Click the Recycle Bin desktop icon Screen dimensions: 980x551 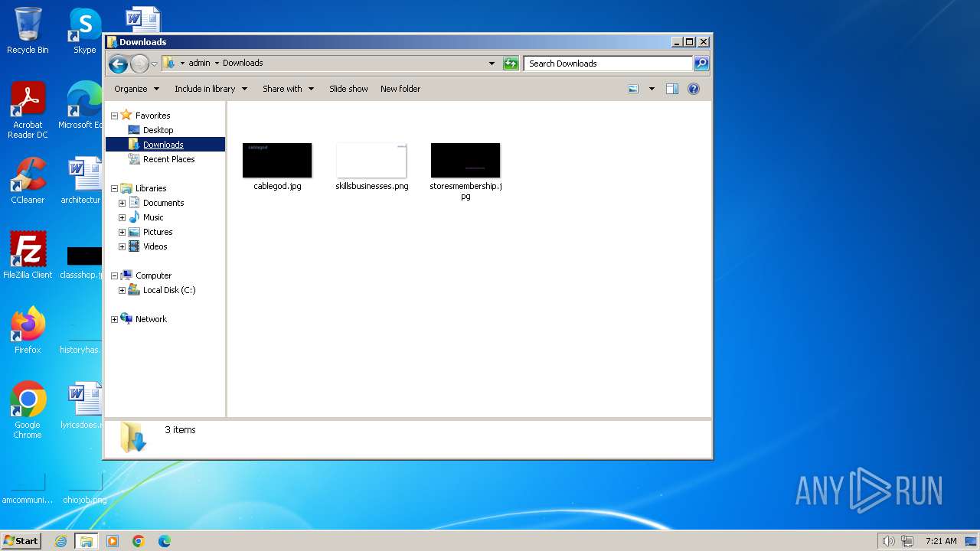(x=28, y=31)
